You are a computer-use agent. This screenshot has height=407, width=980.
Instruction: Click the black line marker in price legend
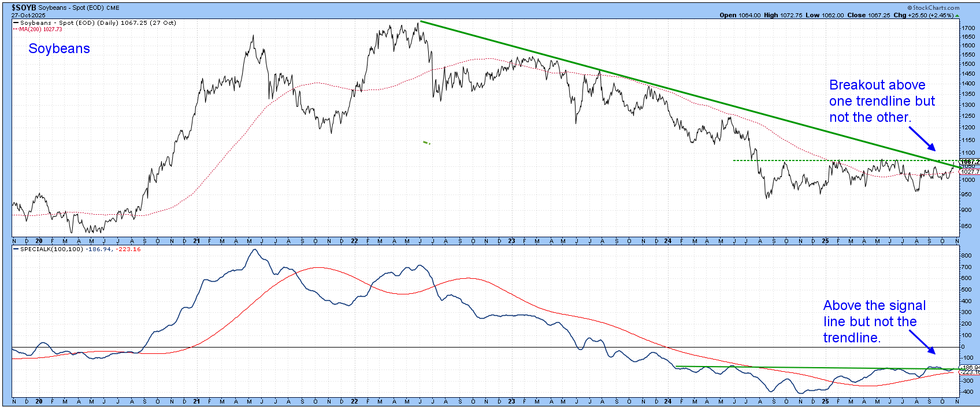[16, 23]
